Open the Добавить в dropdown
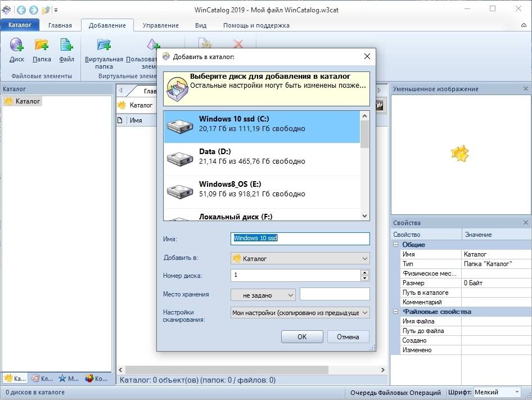The image size is (532, 400). coord(300,258)
